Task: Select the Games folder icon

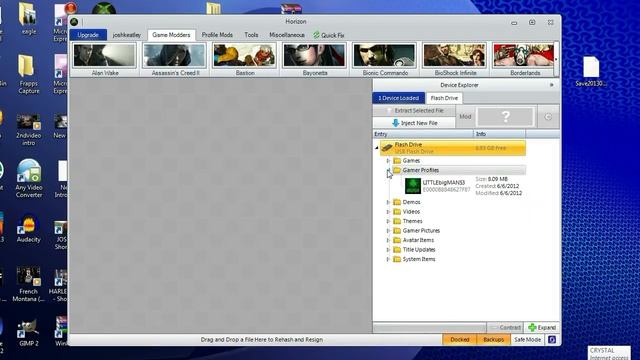Action: click(397, 161)
